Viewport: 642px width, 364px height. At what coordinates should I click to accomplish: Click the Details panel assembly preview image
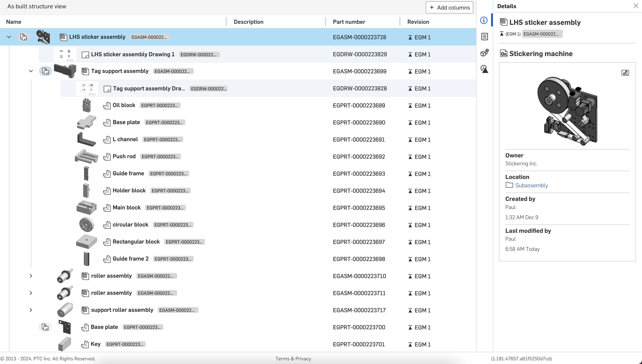coord(567,111)
